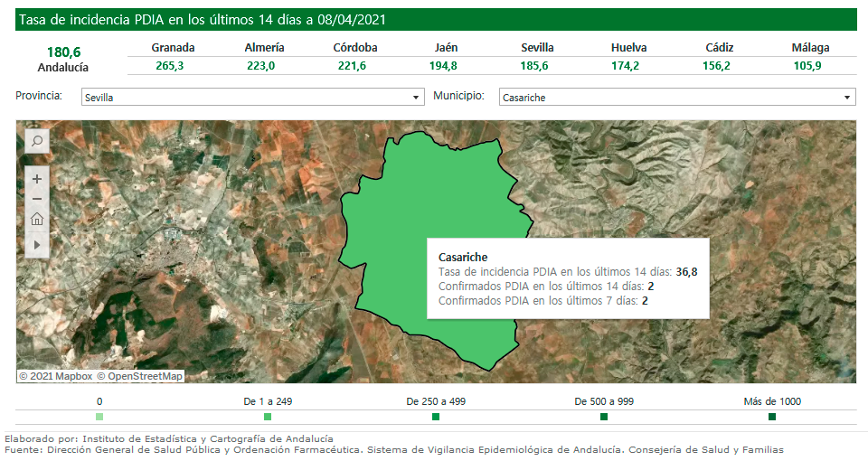Image resolution: width=868 pixels, height=461 pixels.
Task: Select the '0' legend color square
Action: 99,417
